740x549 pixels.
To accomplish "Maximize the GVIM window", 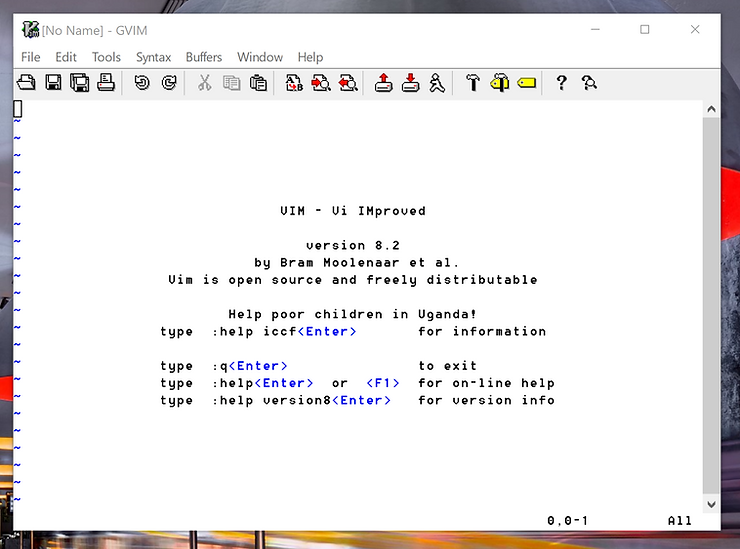I will (x=645, y=29).
